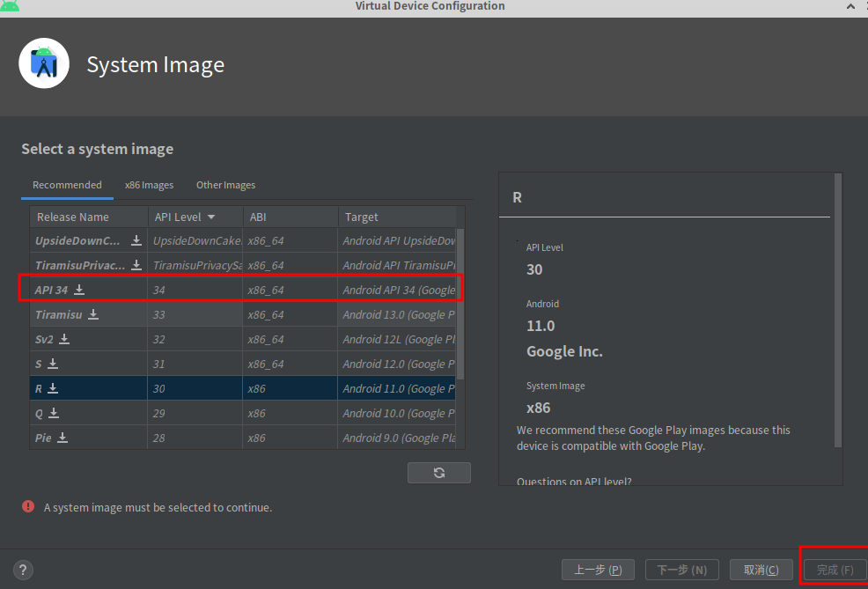Image resolution: width=868 pixels, height=589 pixels.
Task: Click the 'TiramisuPrivacySa' API level cell
Action: point(195,265)
